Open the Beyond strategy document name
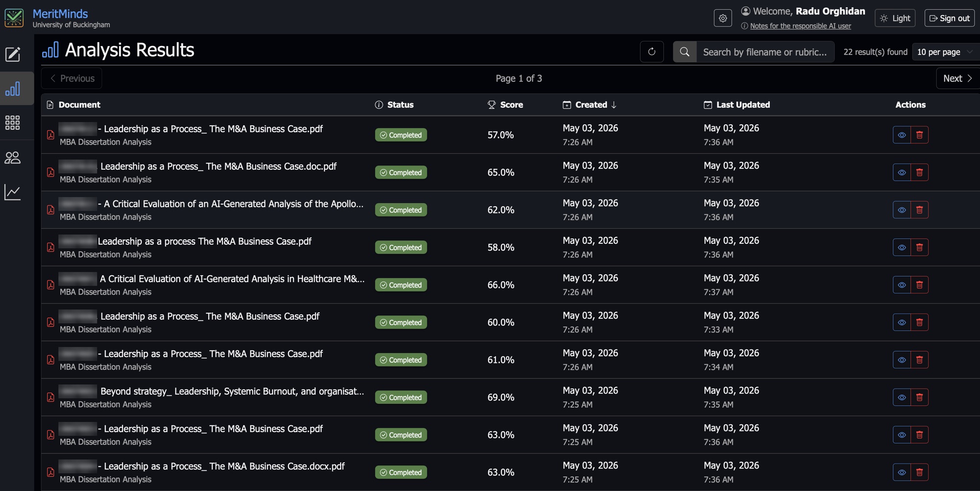This screenshot has width=980, height=491. point(232,392)
